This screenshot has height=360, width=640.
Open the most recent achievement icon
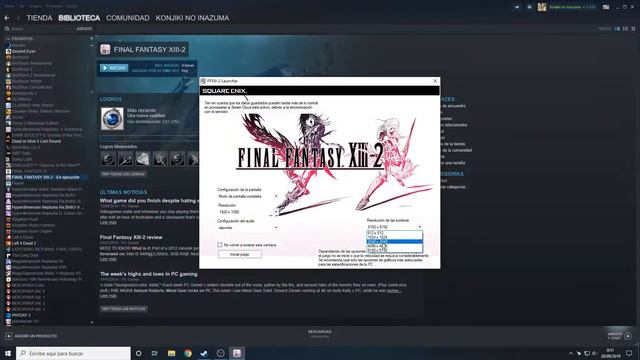112,119
